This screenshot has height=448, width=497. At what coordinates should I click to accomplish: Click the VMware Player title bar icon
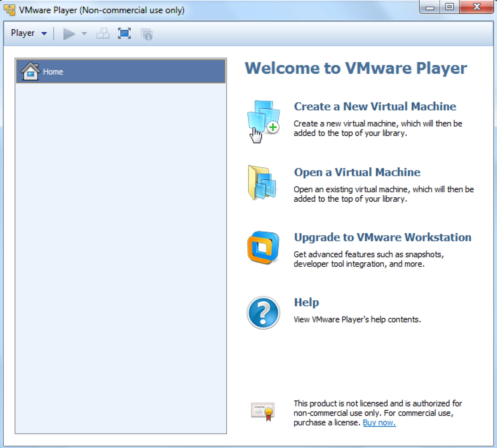pyautogui.click(x=9, y=10)
